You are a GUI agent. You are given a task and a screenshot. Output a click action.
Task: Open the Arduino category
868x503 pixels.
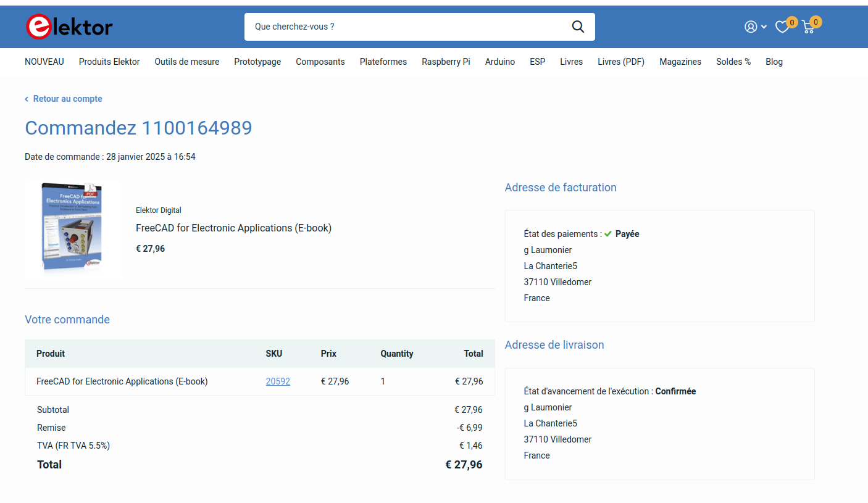click(x=499, y=62)
